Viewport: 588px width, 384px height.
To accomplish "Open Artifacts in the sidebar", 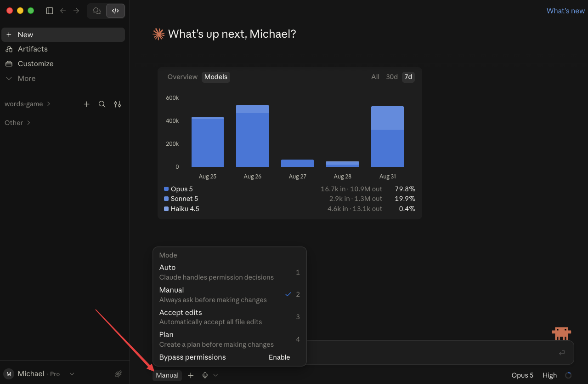I will tap(63, 49).
